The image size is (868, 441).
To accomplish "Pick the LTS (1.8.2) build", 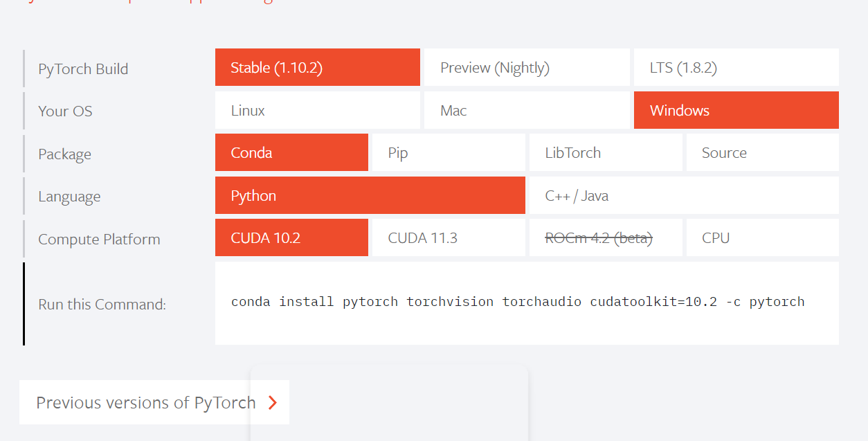I will click(x=736, y=67).
